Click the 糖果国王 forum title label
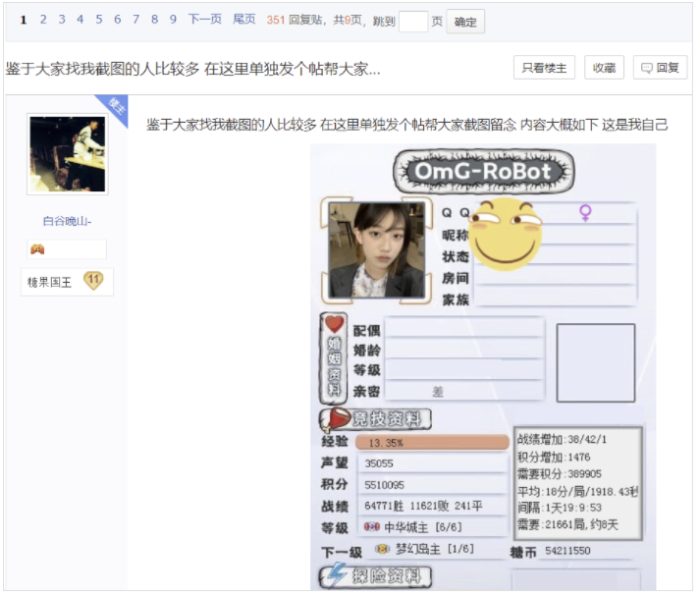Image resolution: width=700 pixels, height=596 pixels. [49, 282]
